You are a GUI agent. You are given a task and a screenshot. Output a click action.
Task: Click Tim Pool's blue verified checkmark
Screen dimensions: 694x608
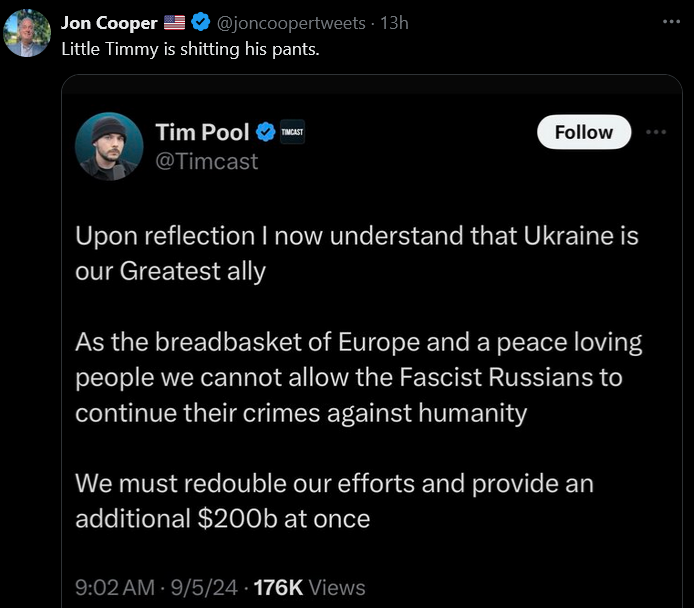tap(266, 132)
